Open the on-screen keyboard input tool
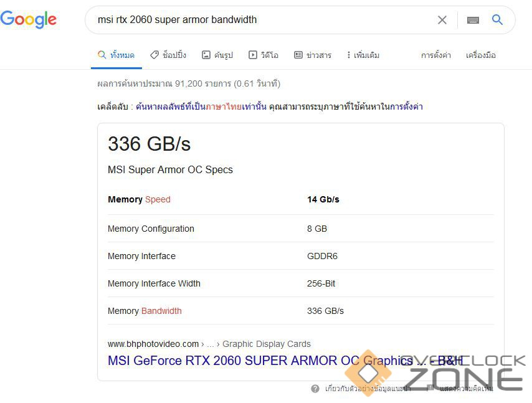This screenshot has width=532, height=403. 473,20
